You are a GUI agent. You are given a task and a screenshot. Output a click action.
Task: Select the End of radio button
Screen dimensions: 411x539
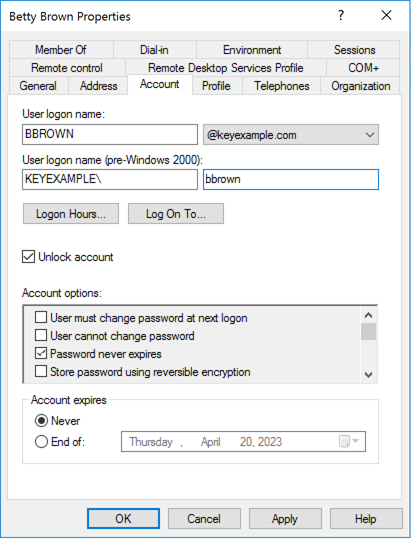41,441
